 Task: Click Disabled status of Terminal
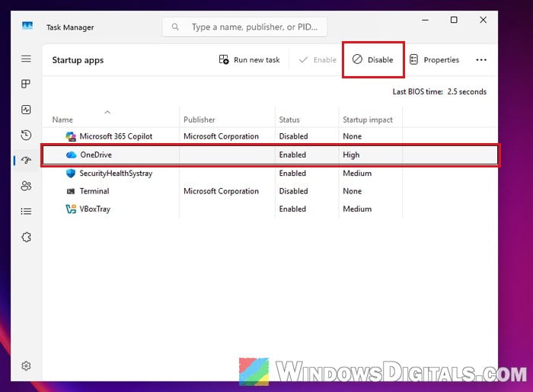(x=293, y=191)
